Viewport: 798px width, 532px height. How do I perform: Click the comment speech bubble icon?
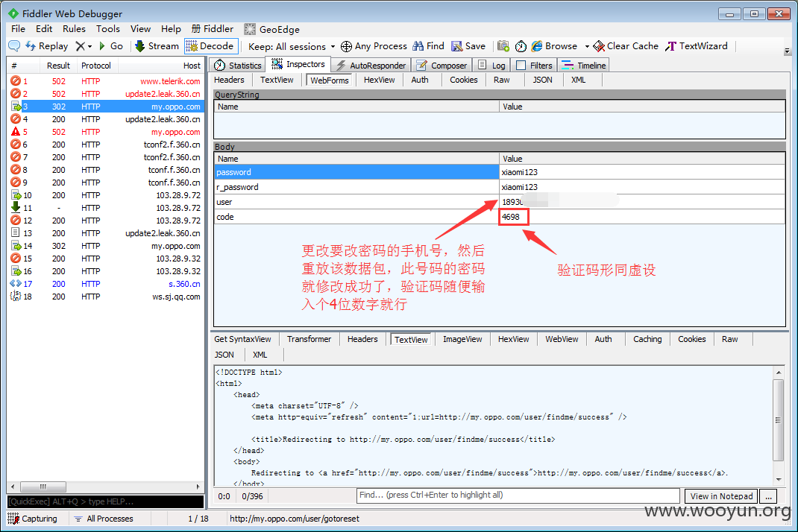point(14,46)
